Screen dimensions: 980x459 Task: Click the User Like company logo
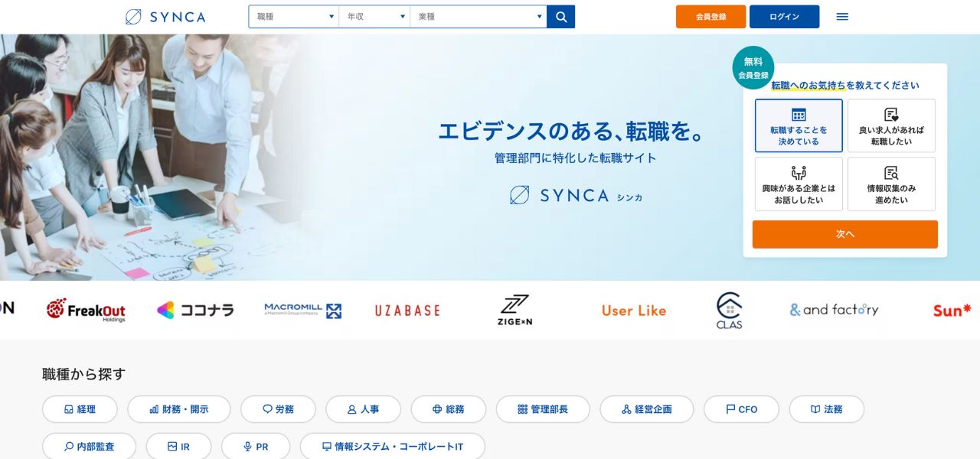point(634,310)
